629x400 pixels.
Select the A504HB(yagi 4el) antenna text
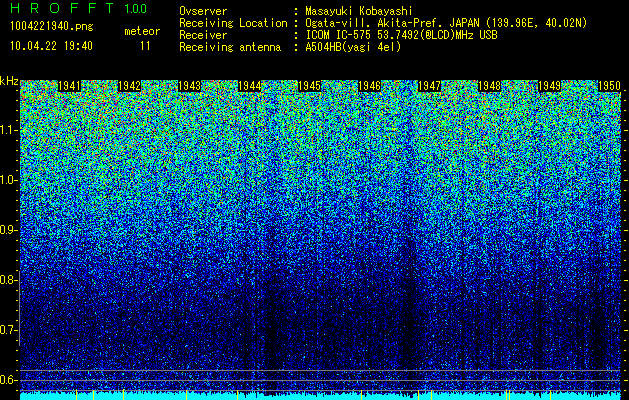pos(353,47)
